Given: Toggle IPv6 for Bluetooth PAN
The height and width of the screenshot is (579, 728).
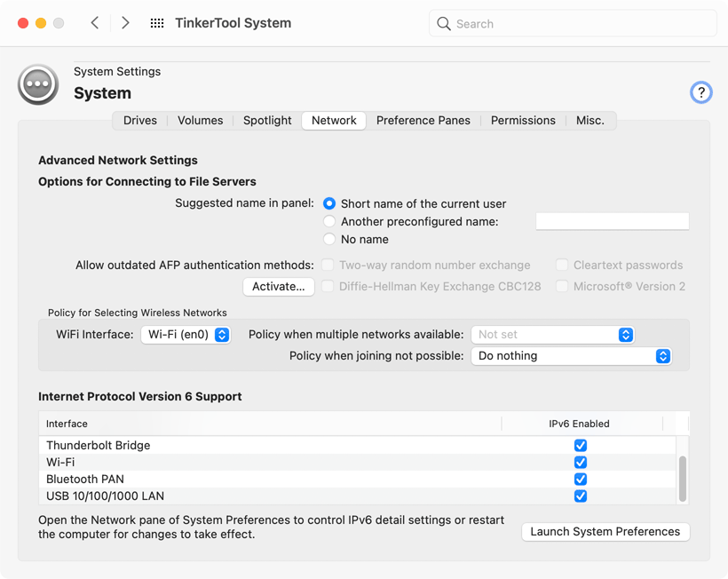Looking at the screenshot, I should pos(580,480).
